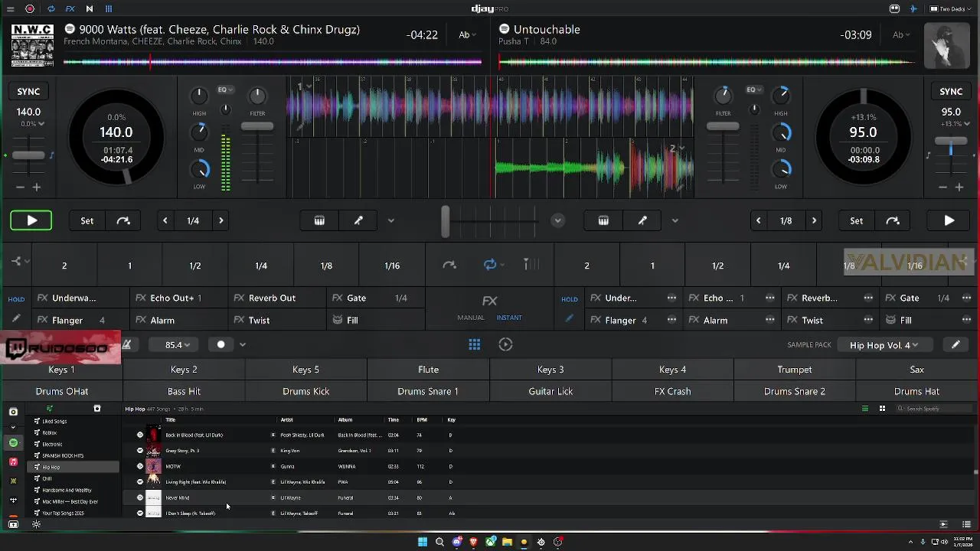Toggle the looper icon in the top toolbar

coord(51,8)
